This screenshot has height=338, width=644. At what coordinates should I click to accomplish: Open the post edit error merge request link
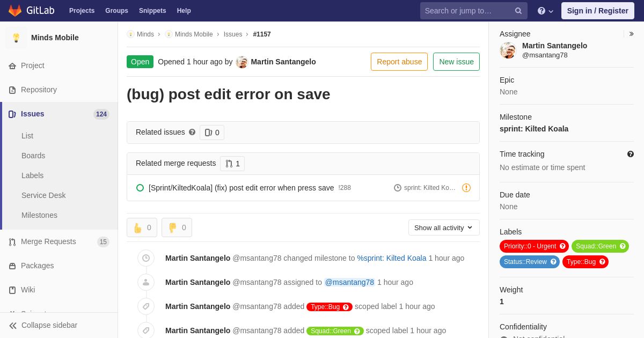click(x=241, y=188)
